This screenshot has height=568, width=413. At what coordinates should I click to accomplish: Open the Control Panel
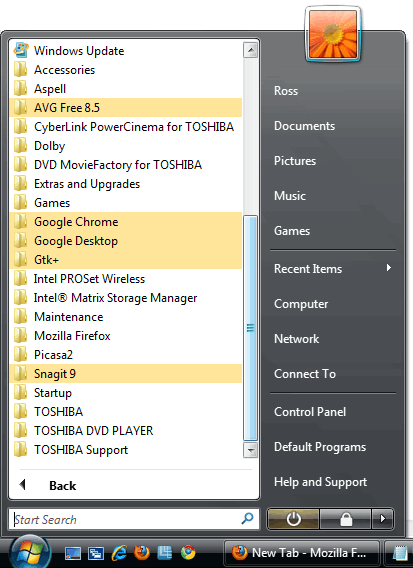pos(310,412)
